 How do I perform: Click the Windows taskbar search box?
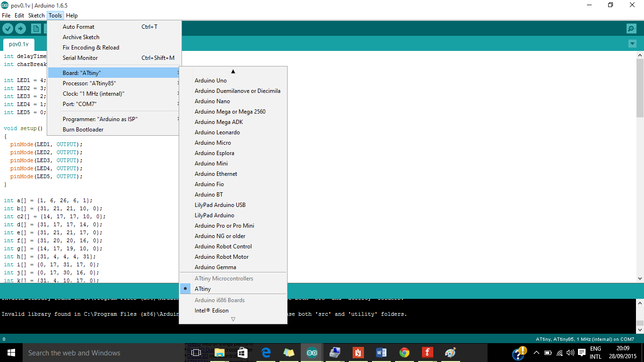[x=103, y=353]
